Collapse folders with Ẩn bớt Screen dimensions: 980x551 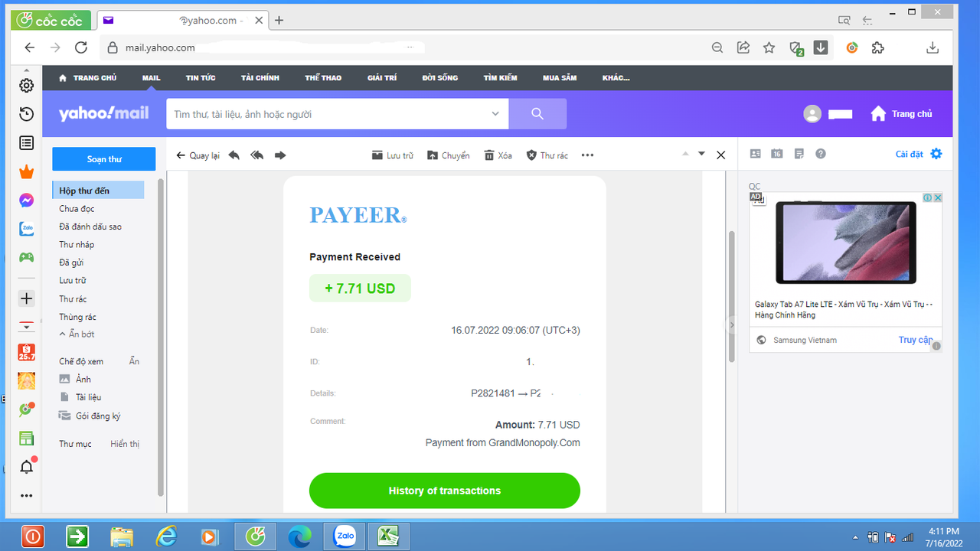click(77, 334)
